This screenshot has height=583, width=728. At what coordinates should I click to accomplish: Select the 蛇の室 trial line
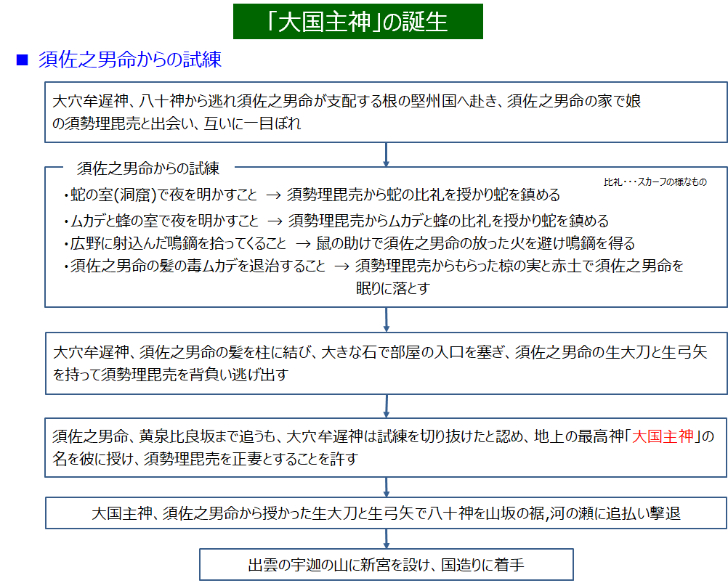(x=312, y=195)
